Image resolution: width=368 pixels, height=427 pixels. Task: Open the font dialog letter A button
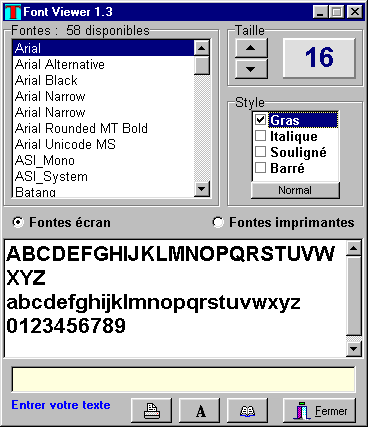point(200,410)
